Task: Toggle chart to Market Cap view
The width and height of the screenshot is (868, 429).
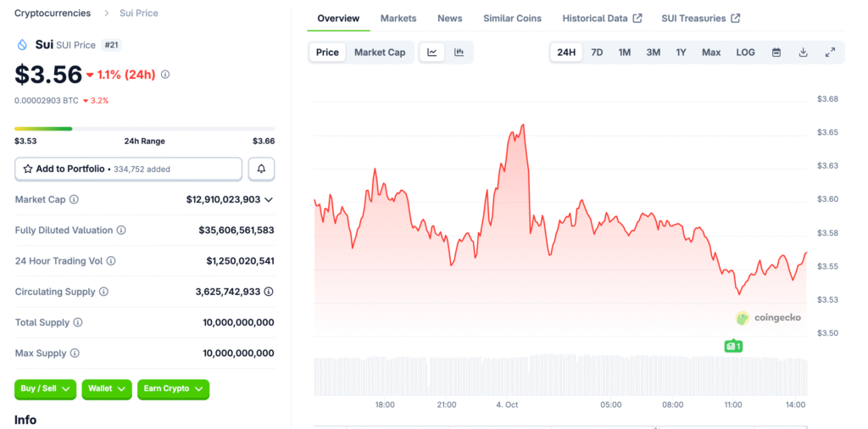Action: [x=379, y=53]
